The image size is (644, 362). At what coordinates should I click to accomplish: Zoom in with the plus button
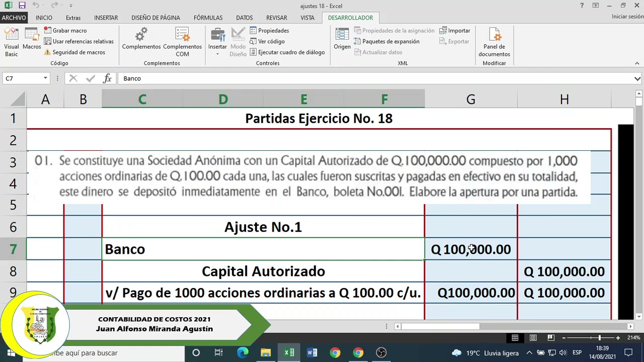click(x=618, y=338)
